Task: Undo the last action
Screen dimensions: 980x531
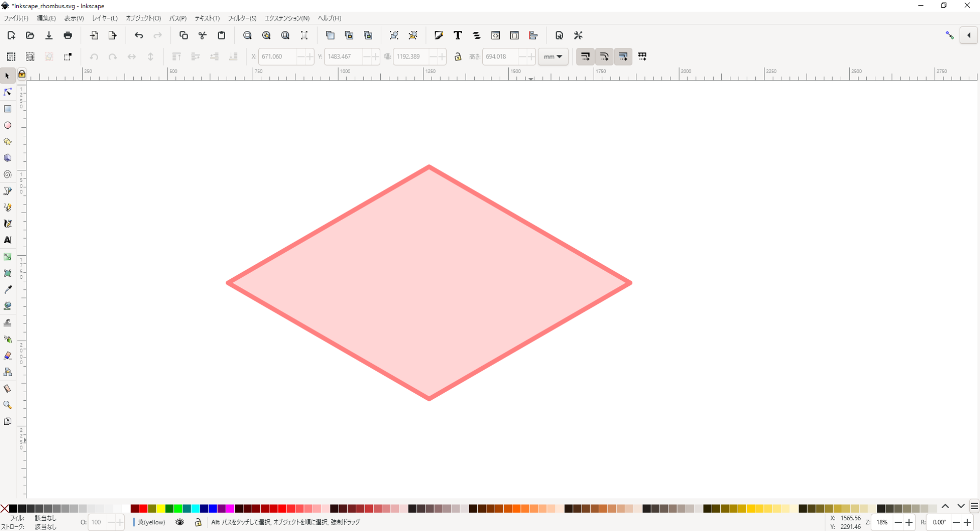Action: [x=139, y=35]
